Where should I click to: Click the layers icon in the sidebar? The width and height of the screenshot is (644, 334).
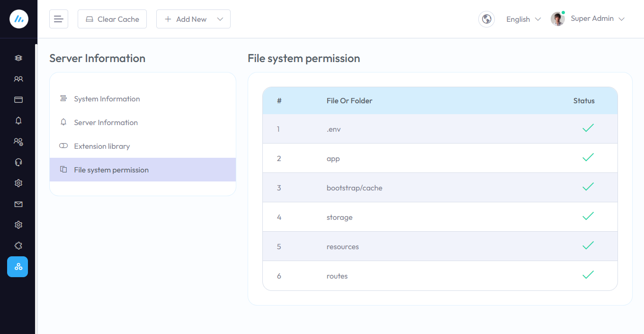tap(18, 58)
